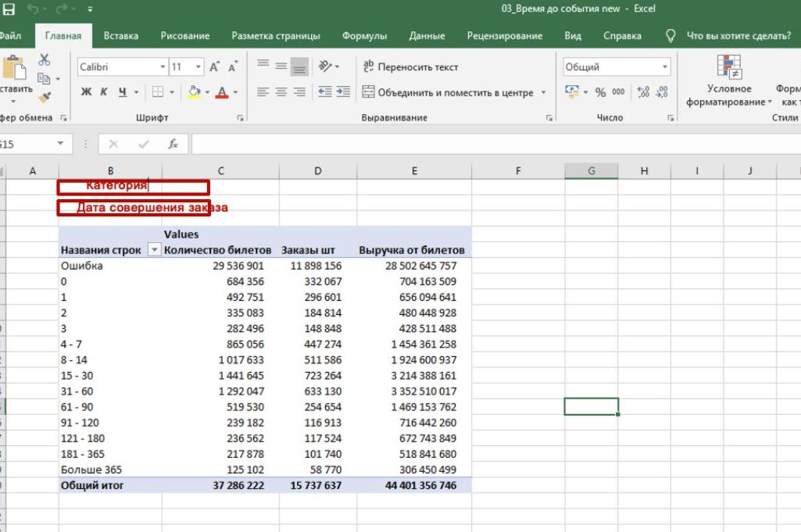
Task: Increase font size with the larger A icon
Action: click(x=214, y=67)
